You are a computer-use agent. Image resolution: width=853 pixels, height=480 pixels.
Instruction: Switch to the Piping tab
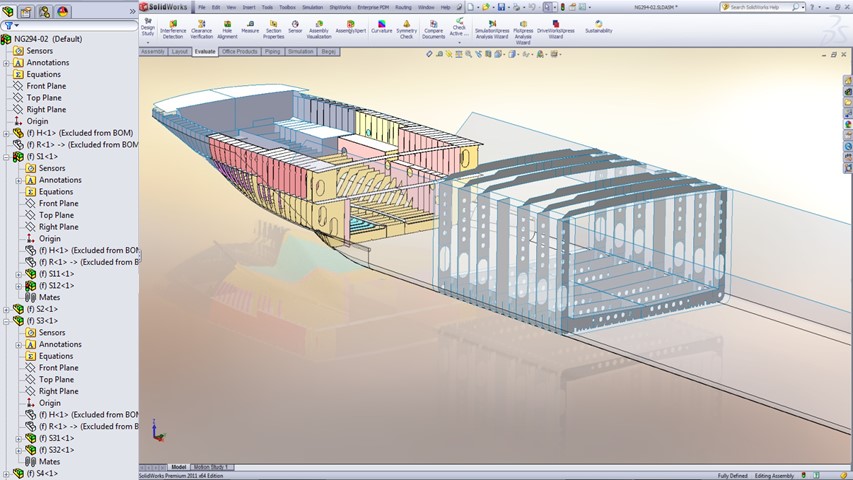[272, 51]
